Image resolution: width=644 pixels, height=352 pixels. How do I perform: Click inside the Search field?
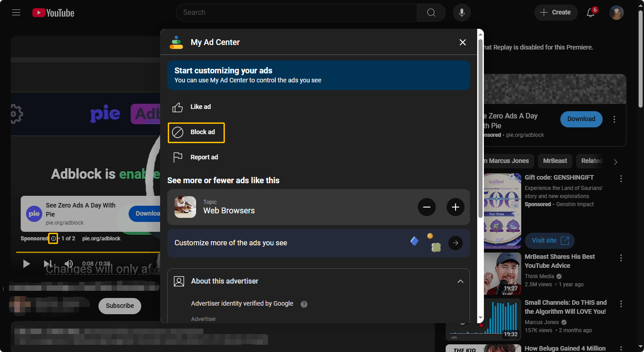296,13
